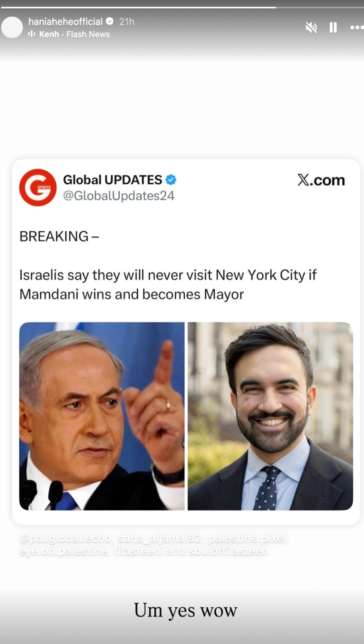Click the X.com logo on the post
This screenshot has height=644, width=364.
(x=321, y=180)
